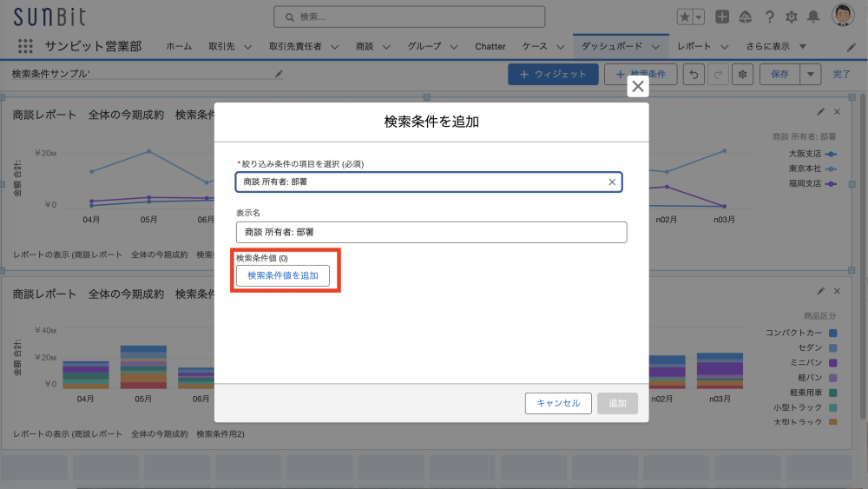Open the global actions plus icon

[x=722, y=17]
